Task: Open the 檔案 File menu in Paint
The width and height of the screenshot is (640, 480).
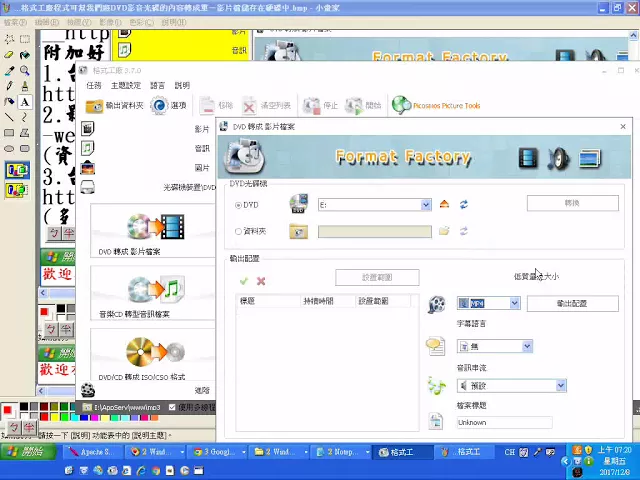Action: click(15, 22)
